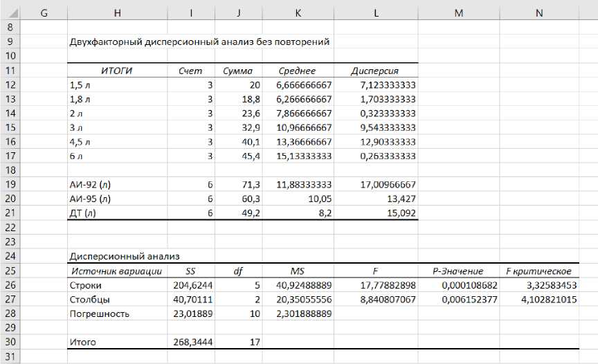Click the 'Дисперсионный анализ' heading cell
The width and height of the screenshot is (598, 364).
(x=116, y=257)
